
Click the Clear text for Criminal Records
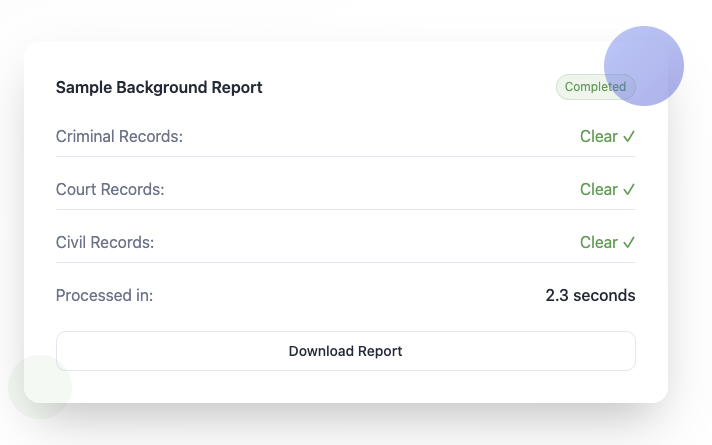(x=598, y=137)
